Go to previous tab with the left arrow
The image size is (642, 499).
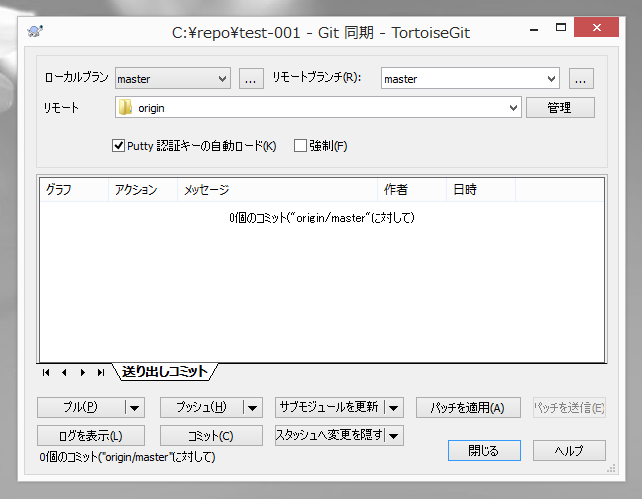coord(64,373)
